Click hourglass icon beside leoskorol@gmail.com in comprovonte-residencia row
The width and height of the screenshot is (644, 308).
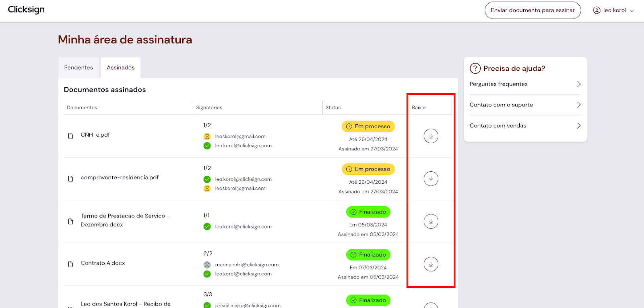[207, 189]
